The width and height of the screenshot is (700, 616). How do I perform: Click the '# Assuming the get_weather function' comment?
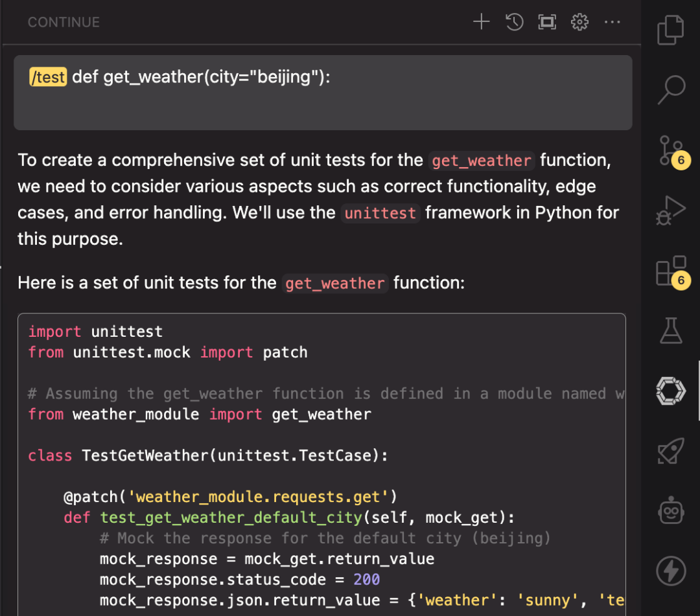(x=326, y=394)
